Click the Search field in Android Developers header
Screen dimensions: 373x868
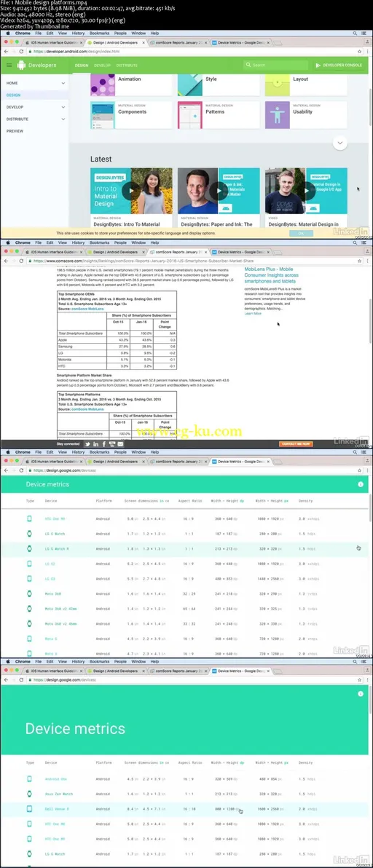click(275, 66)
